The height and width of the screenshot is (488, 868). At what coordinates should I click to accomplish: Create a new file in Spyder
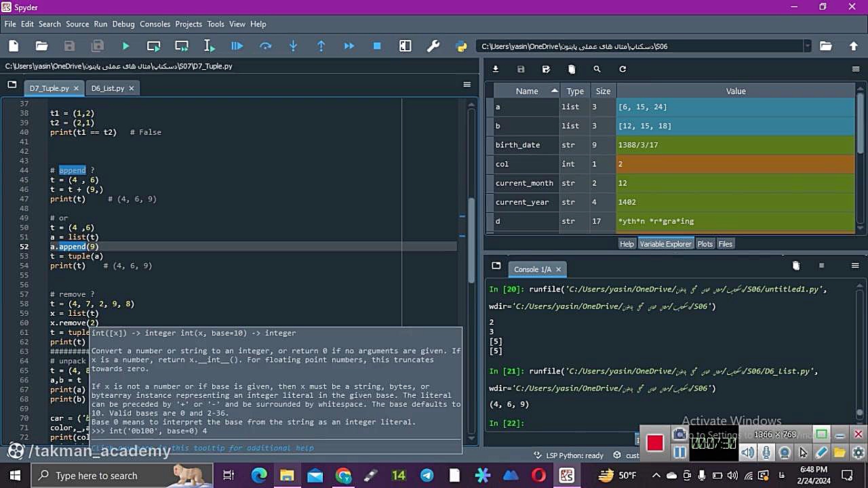tap(14, 46)
